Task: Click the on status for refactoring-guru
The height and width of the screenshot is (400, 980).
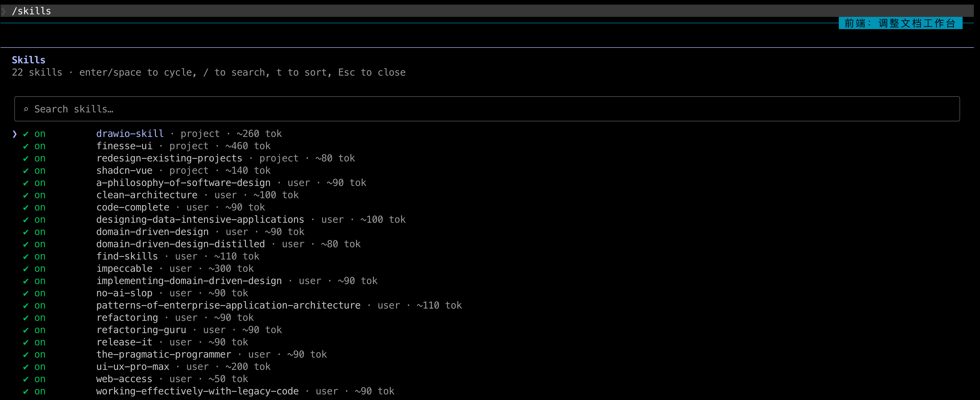Action: 40,330
